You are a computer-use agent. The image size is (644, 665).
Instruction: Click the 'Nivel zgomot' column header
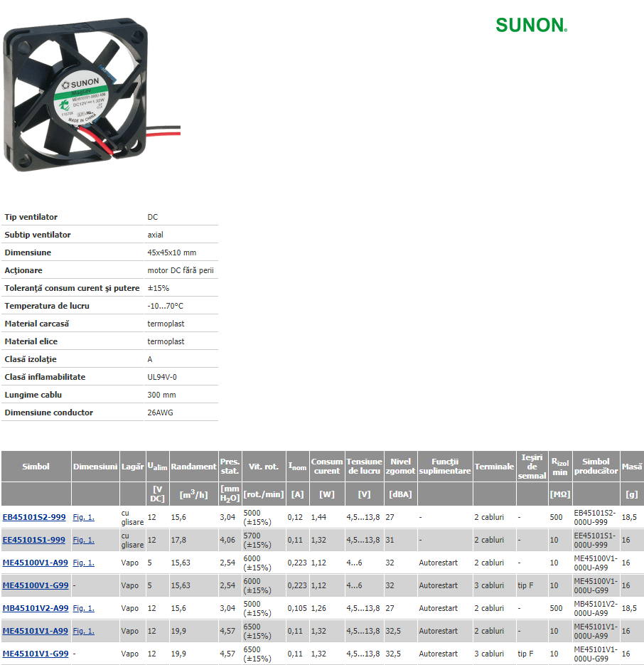(401, 467)
